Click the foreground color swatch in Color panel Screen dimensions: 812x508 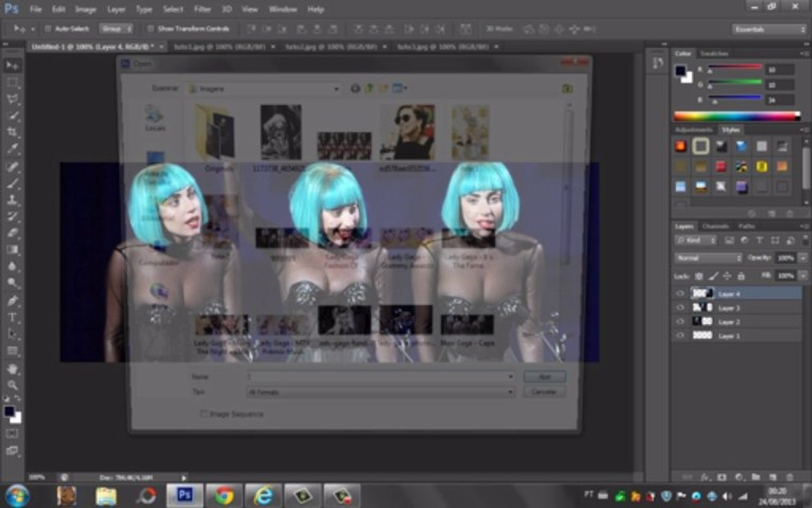coord(680,71)
